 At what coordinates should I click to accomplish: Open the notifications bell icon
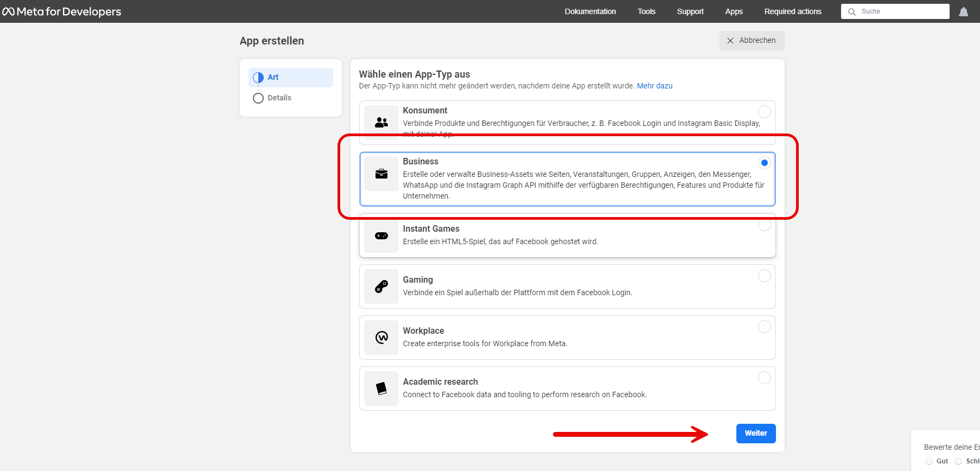[964, 11]
